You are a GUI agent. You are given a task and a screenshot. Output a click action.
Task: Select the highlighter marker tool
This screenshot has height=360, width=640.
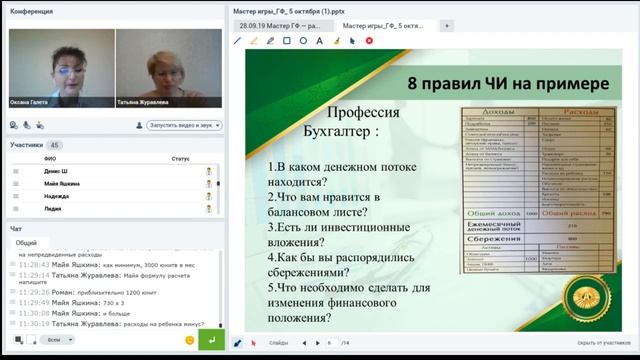pos(254,41)
